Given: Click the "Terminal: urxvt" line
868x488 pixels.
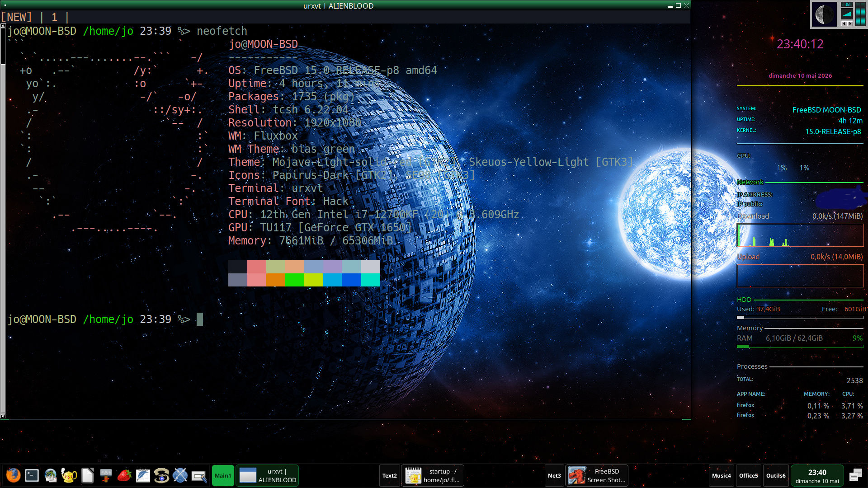Looking at the screenshot, I should point(276,188).
